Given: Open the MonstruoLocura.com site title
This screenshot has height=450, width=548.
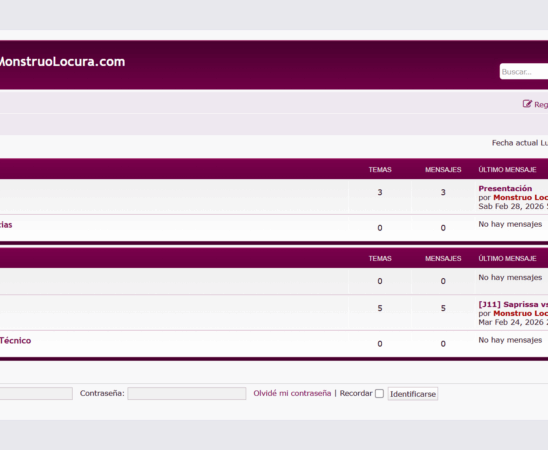Looking at the screenshot, I should coord(62,61).
